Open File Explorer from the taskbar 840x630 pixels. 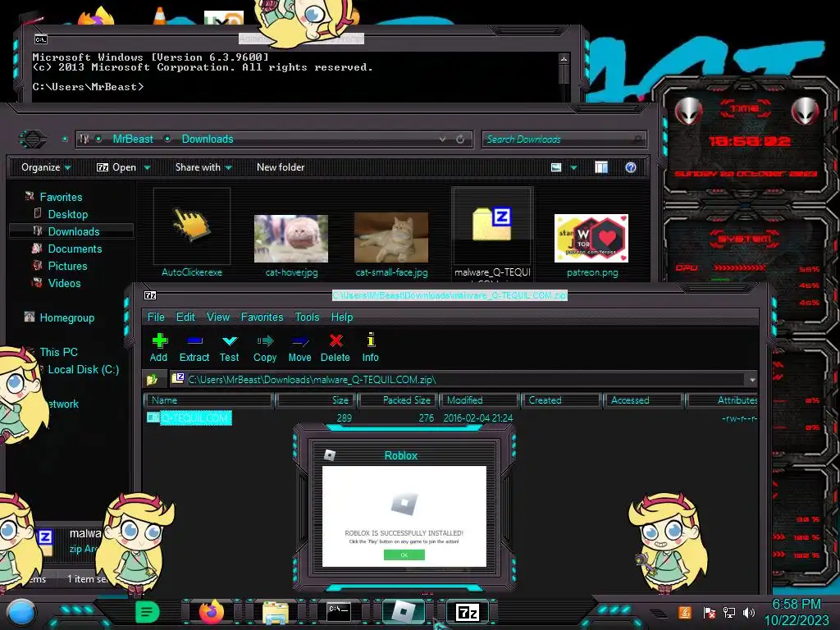276,612
